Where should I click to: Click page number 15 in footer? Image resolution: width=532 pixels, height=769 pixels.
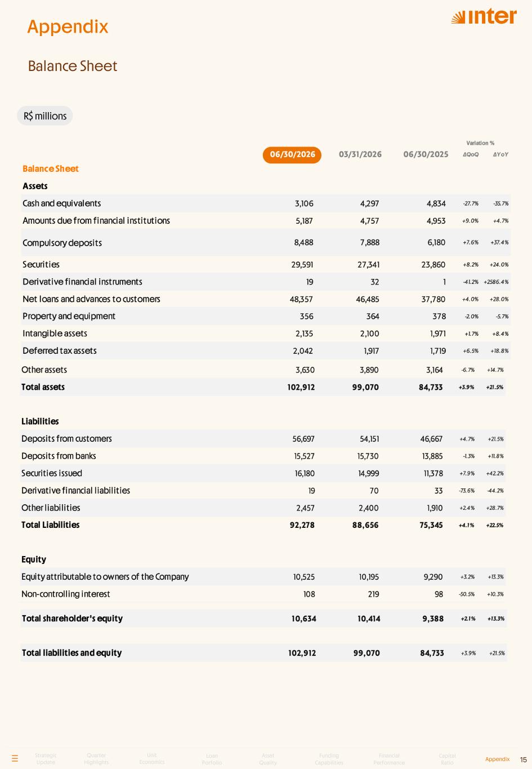pos(524,759)
